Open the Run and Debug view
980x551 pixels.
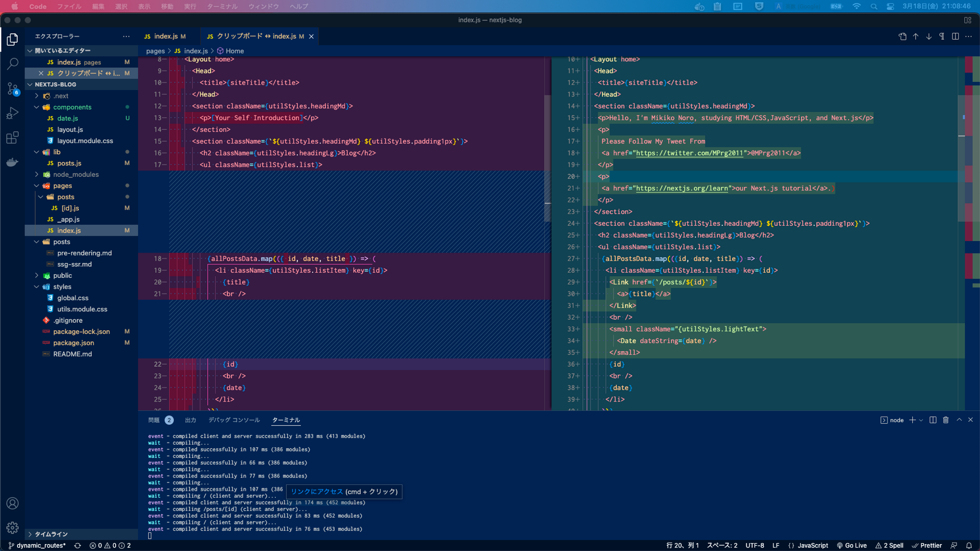tap(13, 113)
